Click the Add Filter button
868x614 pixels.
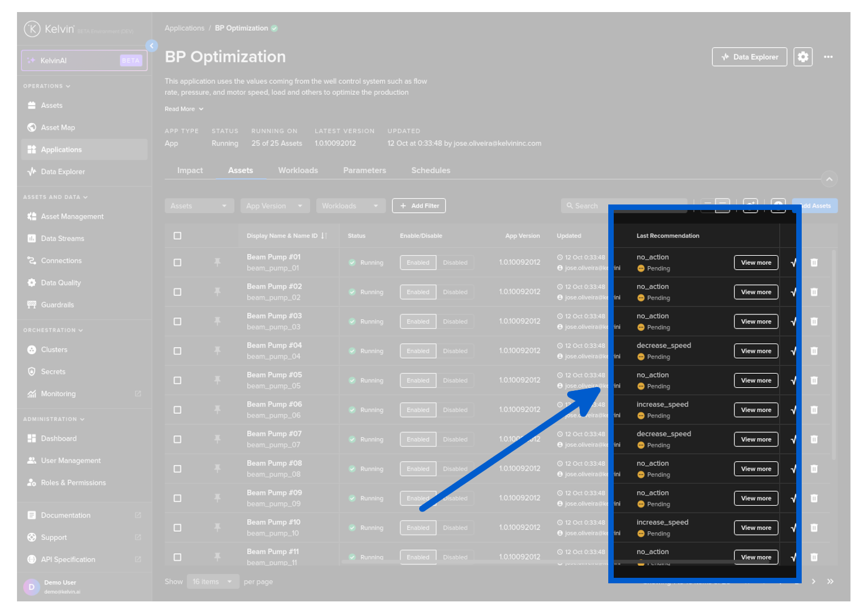[x=419, y=206]
